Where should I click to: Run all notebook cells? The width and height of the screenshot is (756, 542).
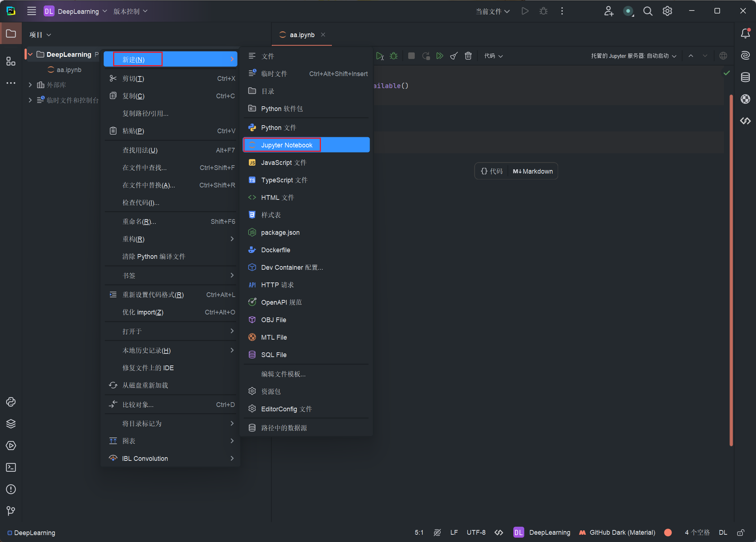click(x=440, y=56)
